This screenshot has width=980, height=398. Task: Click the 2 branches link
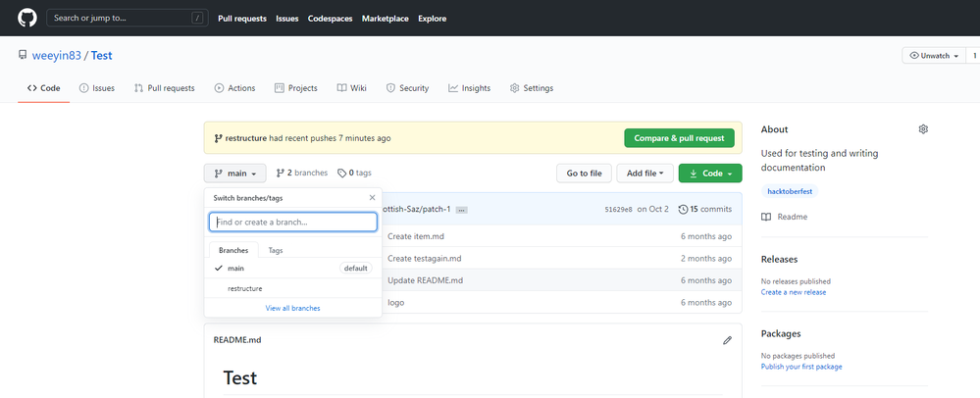click(302, 174)
